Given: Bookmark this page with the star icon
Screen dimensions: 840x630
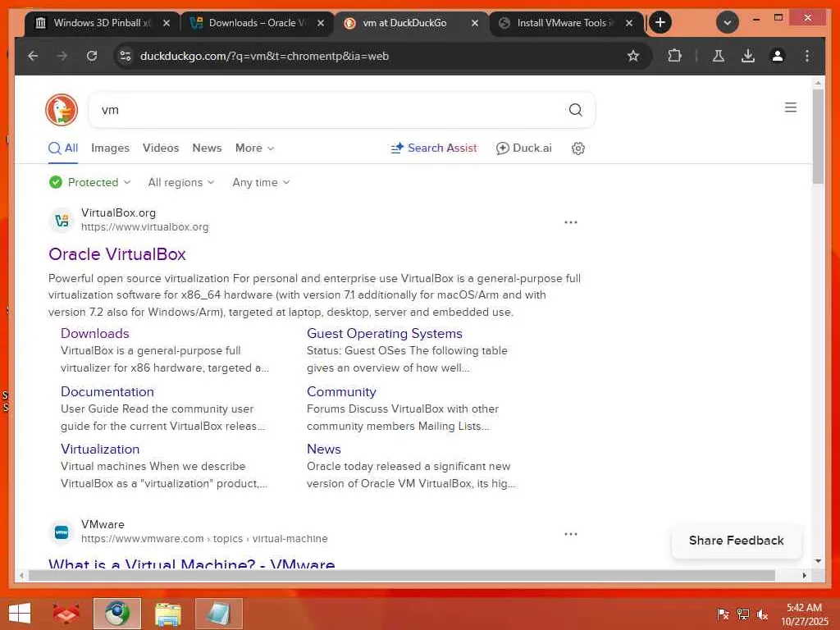Looking at the screenshot, I should tap(633, 56).
